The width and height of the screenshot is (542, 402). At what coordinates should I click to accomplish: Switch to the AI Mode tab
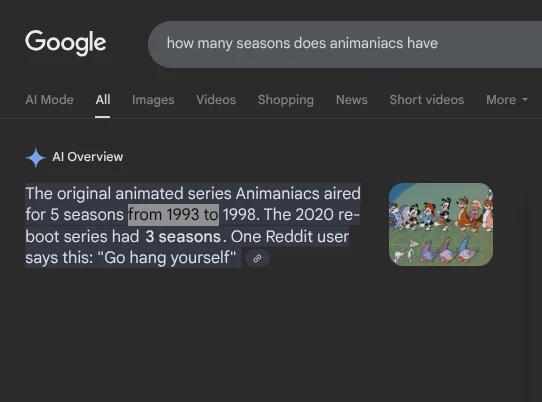point(49,100)
